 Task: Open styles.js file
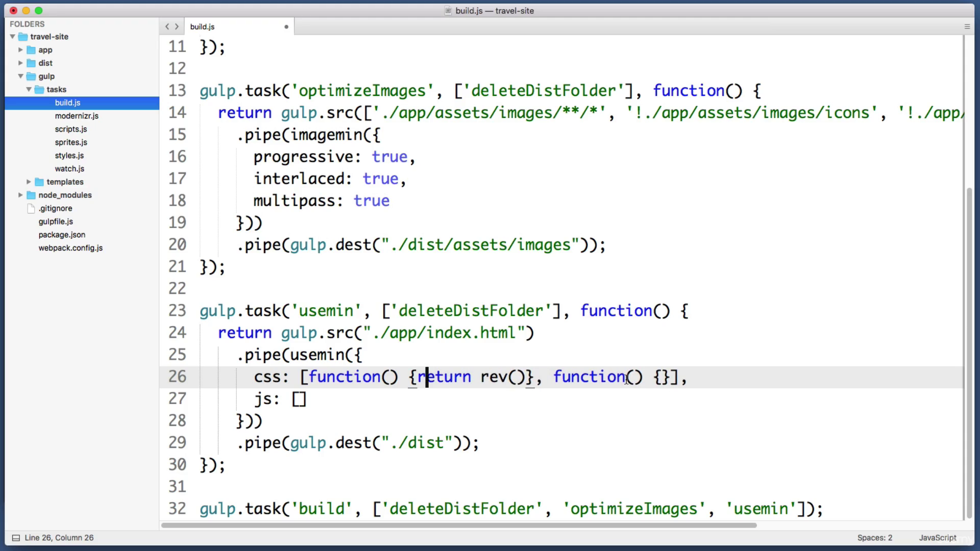point(69,156)
